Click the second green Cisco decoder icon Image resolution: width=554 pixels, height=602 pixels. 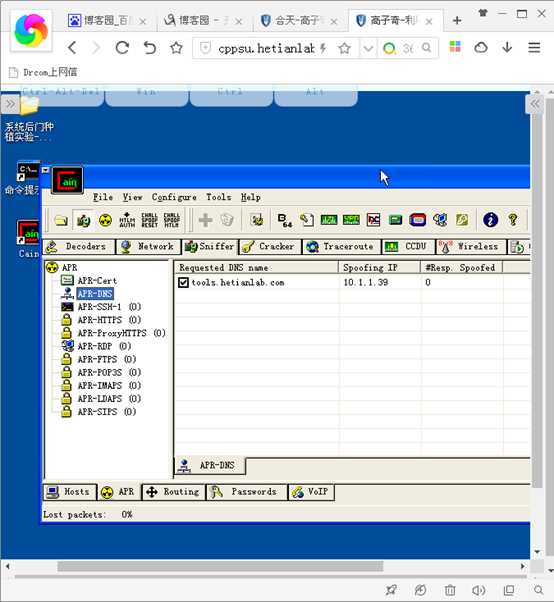pyautogui.click(x=351, y=220)
